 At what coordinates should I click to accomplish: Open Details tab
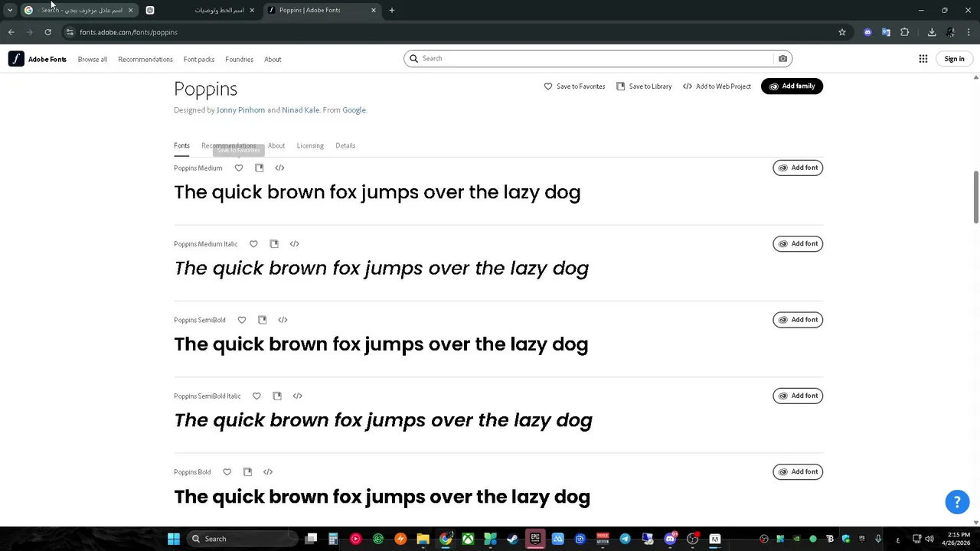tap(345, 145)
